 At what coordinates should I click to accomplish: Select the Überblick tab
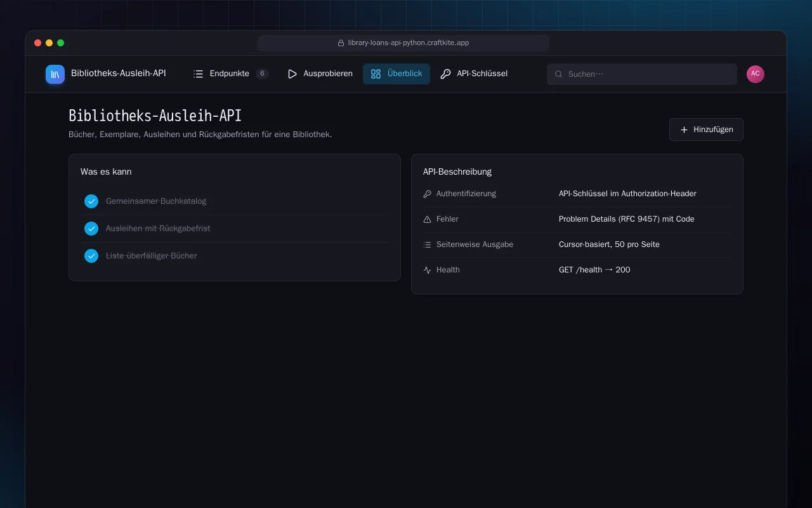click(396, 74)
